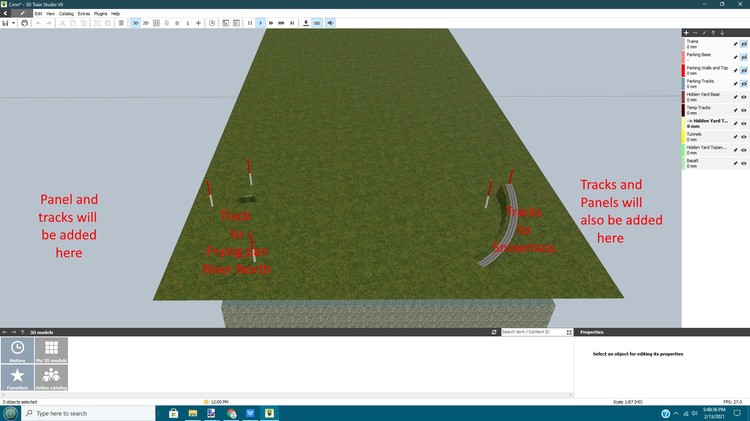
Task: Open the My 3D models tile
Action: (x=51, y=350)
